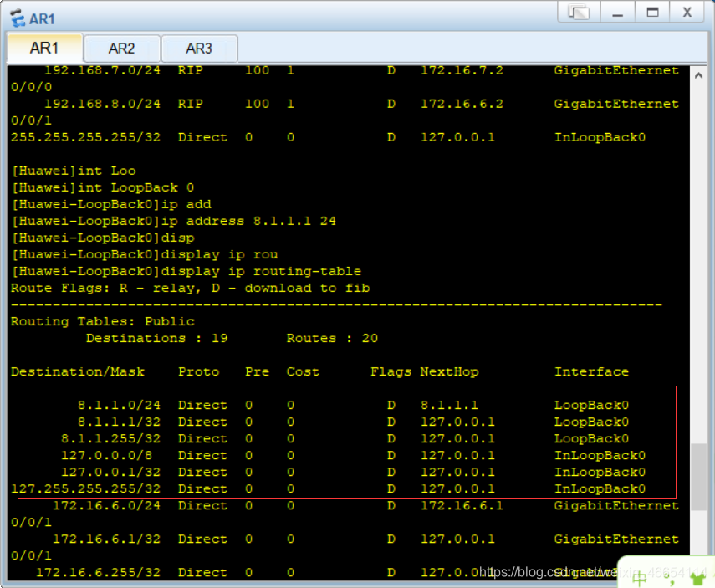Click the '127.255.255.255/32' destination entry
The image size is (715, 588).
tap(86, 489)
